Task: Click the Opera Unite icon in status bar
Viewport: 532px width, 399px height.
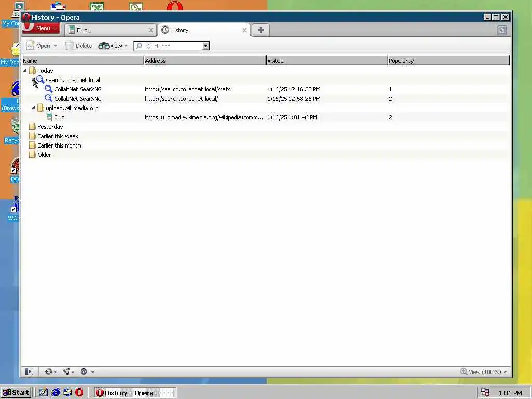Action: coord(66,371)
